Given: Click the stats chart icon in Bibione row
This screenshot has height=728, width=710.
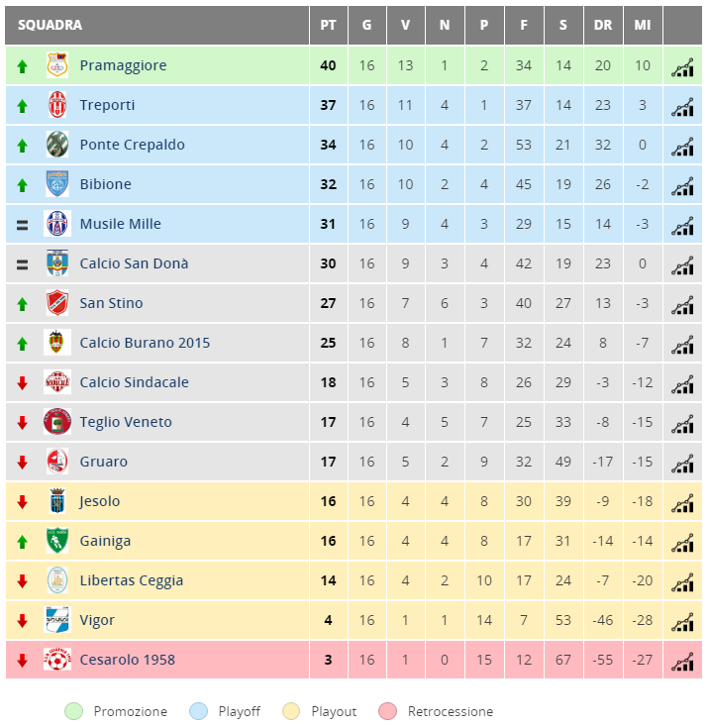Looking at the screenshot, I should [682, 186].
